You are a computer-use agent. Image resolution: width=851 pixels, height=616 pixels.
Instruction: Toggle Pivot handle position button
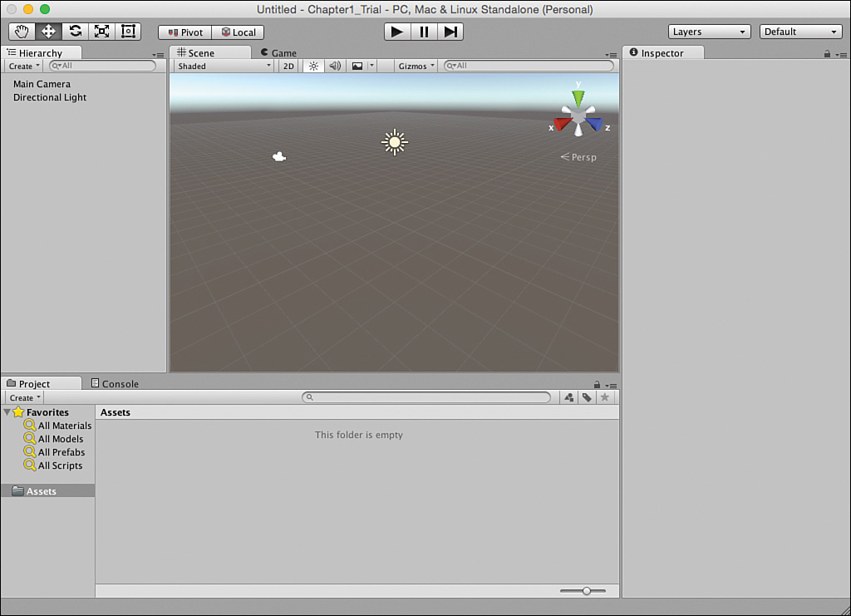(x=185, y=32)
